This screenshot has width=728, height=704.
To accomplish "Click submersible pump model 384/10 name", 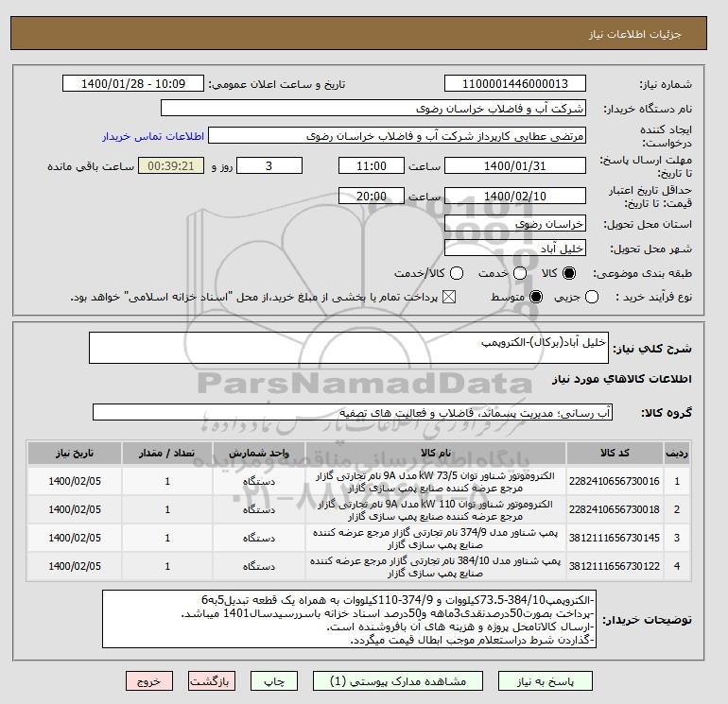I will click(436, 567).
